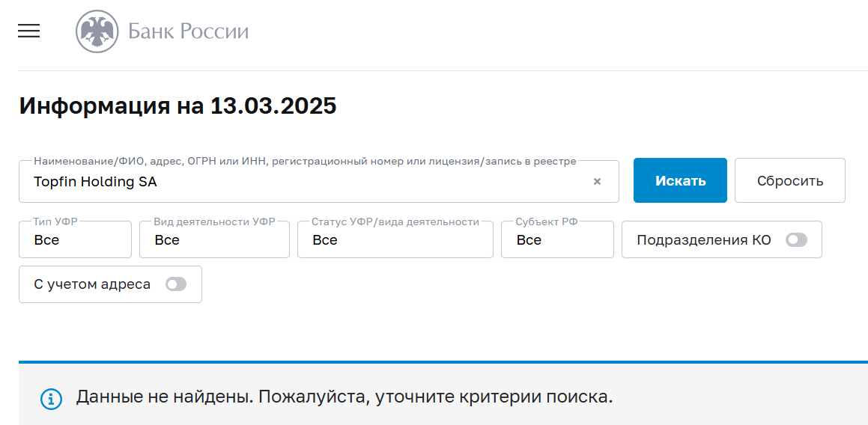The width and height of the screenshot is (868, 425).
Task: Open the hamburger menu
Action: [28, 31]
